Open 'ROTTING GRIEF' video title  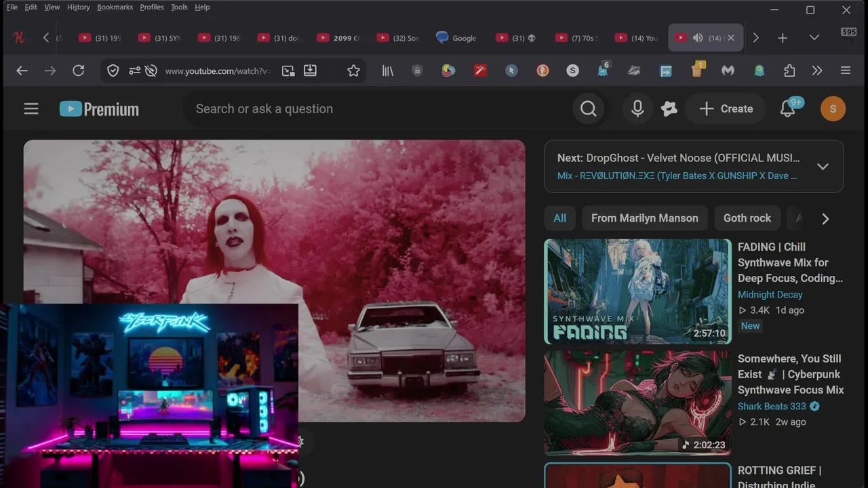pos(780,477)
